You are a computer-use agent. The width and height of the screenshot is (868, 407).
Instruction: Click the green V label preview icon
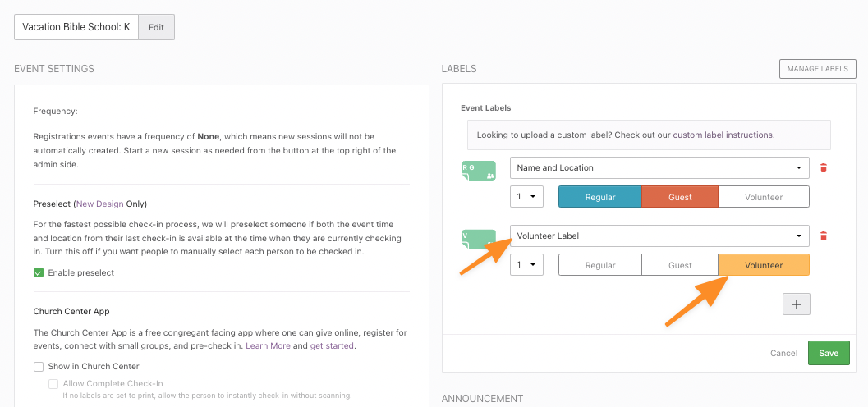pos(478,240)
